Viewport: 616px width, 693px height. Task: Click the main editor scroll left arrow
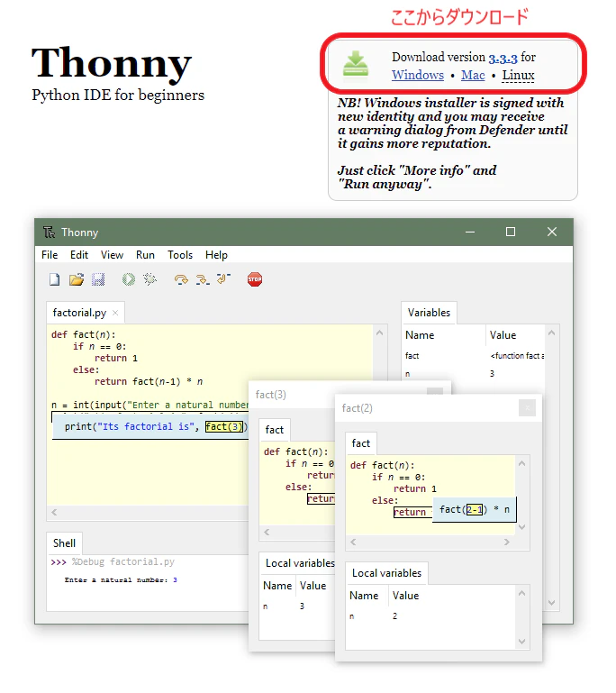pos(54,512)
